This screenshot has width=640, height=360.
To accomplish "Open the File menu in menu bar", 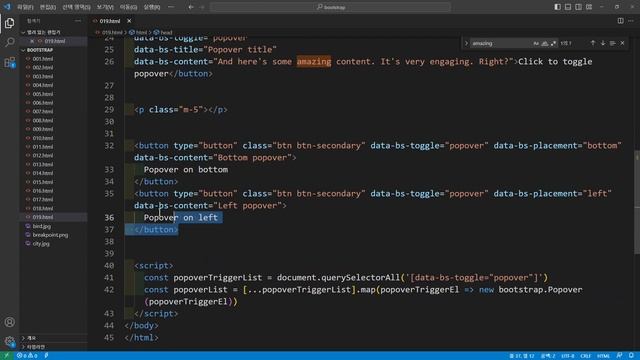I will click(25, 7).
